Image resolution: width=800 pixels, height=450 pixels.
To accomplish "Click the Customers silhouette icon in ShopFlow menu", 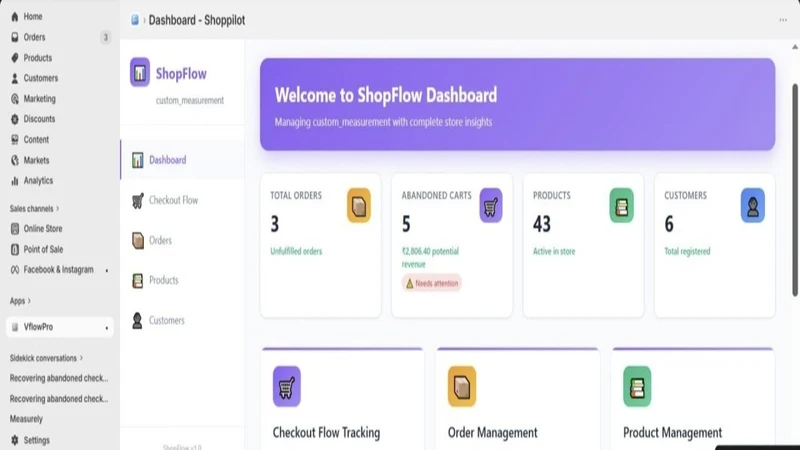I will (x=137, y=320).
